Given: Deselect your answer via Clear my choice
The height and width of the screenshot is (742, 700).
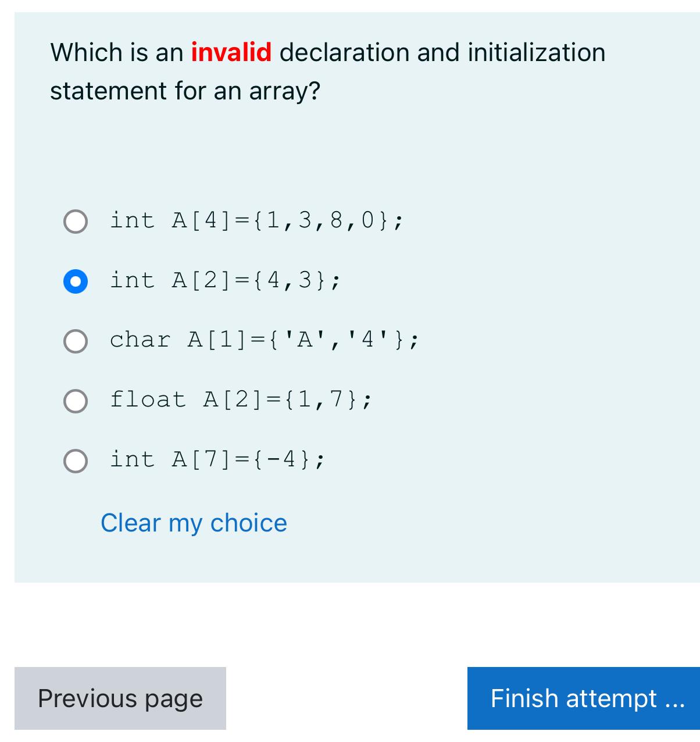Looking at the screenshot, I should click(193, 523).
